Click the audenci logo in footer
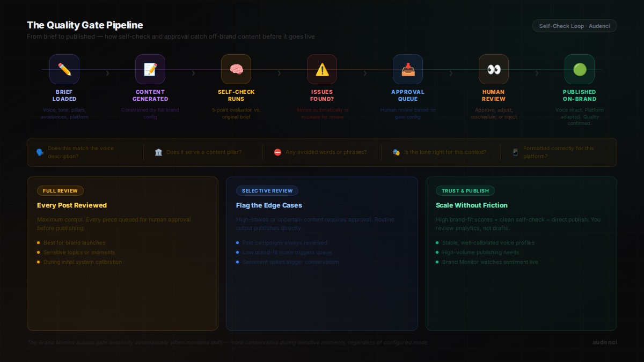Screen dimensions: 644x362 604,342
